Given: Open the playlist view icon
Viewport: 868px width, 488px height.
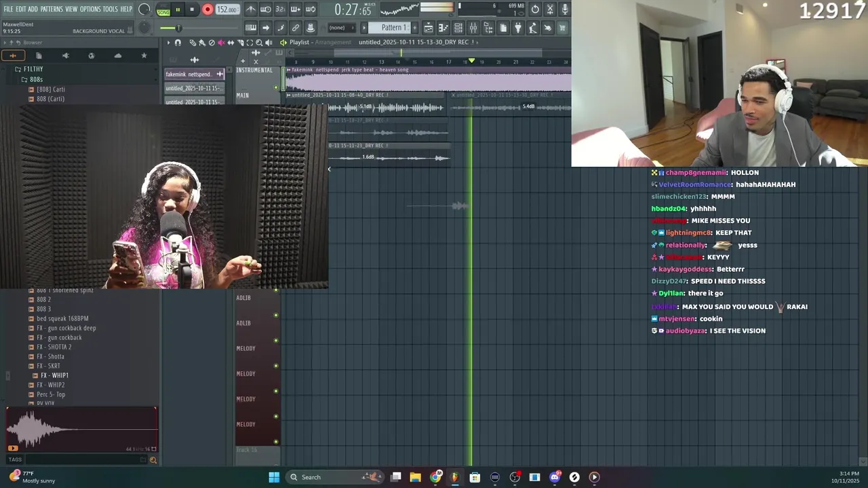Looking at the screenshot, I should point(429,28).
